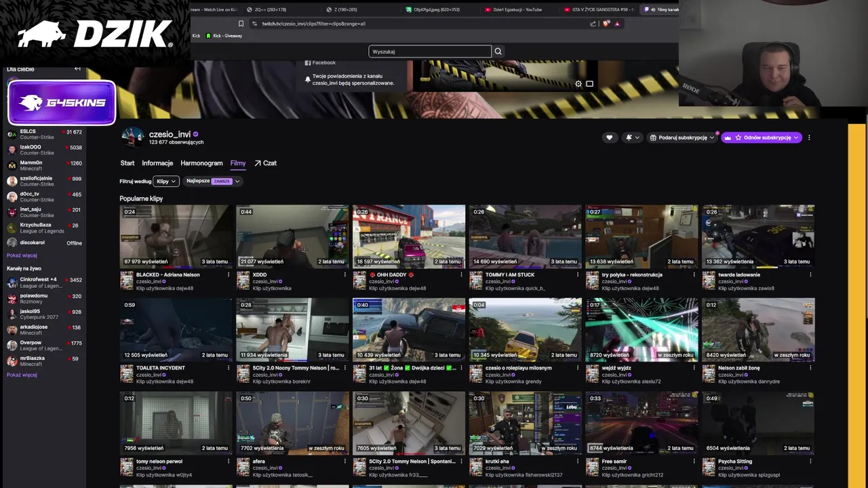This screenshot has width=868, height=488.
Task: Click discokarol avatar icon
Action: (12, 243)
